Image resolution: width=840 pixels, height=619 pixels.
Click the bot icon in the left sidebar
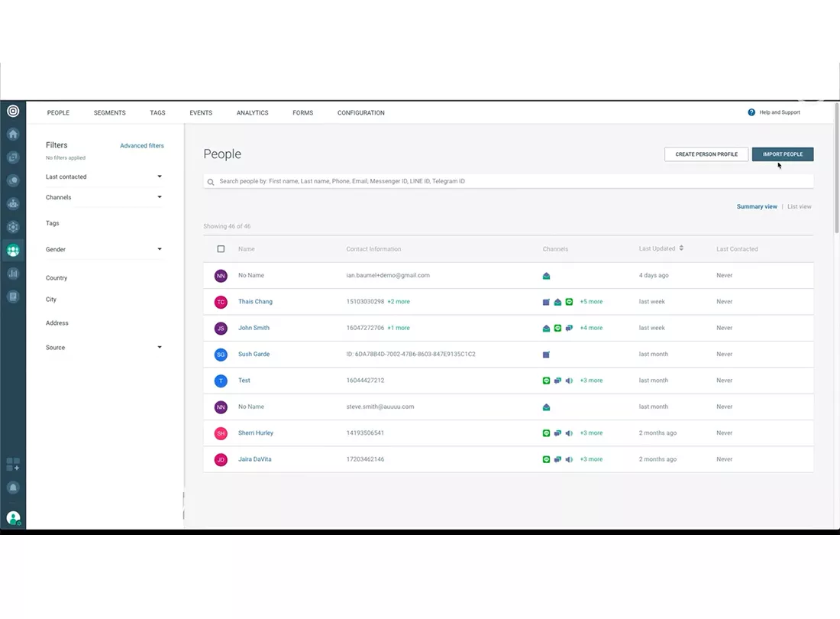tap(13, 204)
